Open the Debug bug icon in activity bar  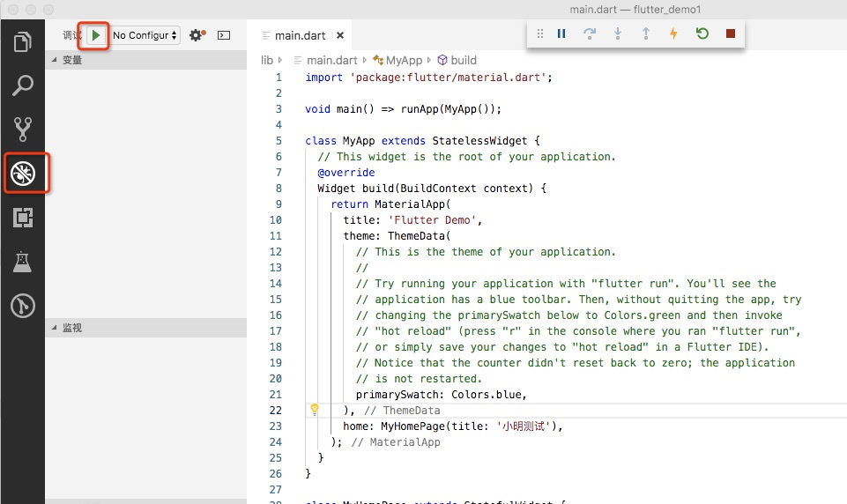[x=23, y=174]
